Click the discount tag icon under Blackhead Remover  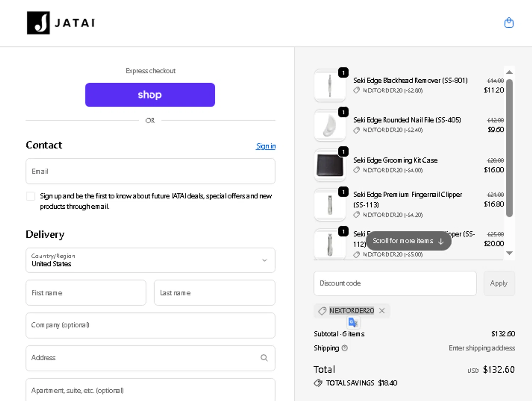click(x=356, y=90)
